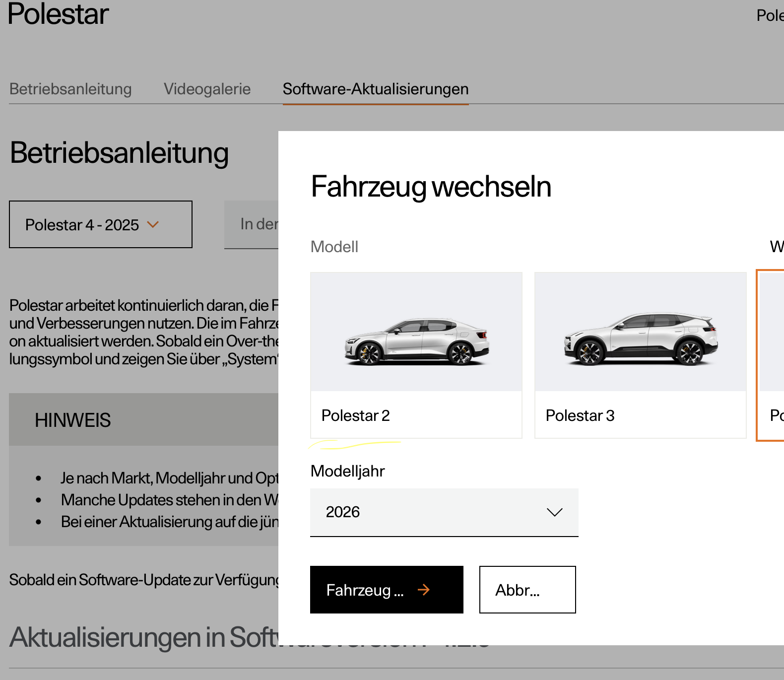Viewport: 784px width, 680px height.
Task: Click the orange arrow on the Fahrzeug button
Action: (x=424, y=590)
